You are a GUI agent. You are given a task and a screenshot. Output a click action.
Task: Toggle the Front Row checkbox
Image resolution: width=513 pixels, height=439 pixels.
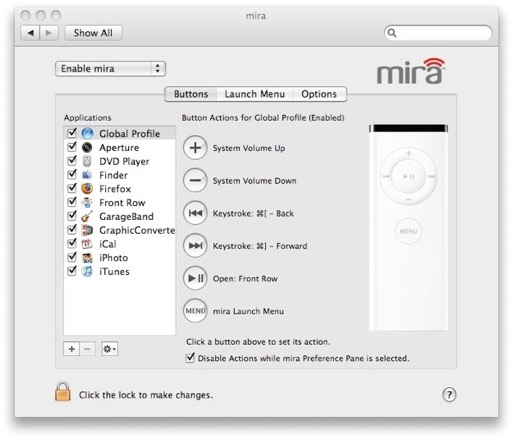[72, 202]
